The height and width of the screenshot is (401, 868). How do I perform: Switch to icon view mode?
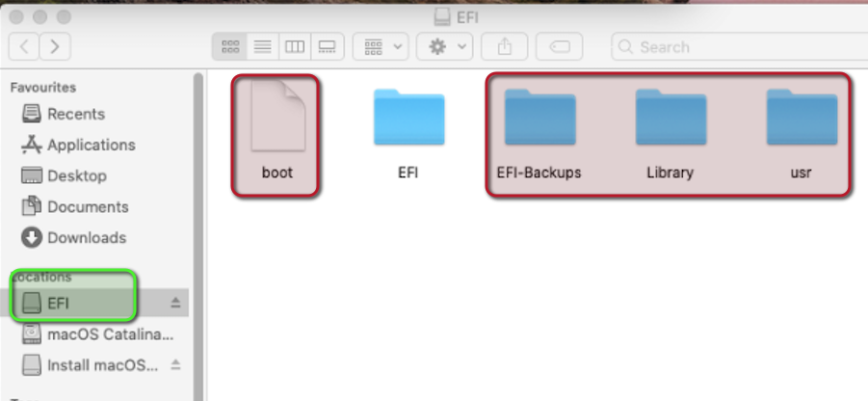(x=229, y=47)
